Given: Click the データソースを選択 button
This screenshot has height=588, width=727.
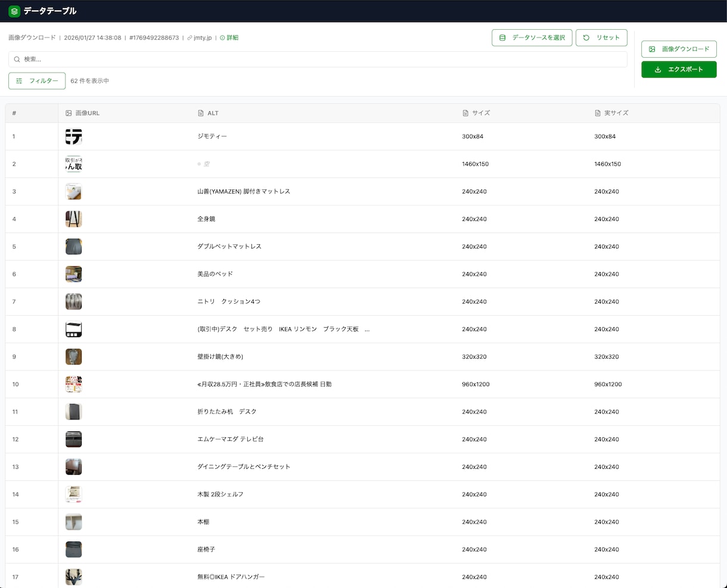Looking at the screenshot, I should [x=532, y=38].
